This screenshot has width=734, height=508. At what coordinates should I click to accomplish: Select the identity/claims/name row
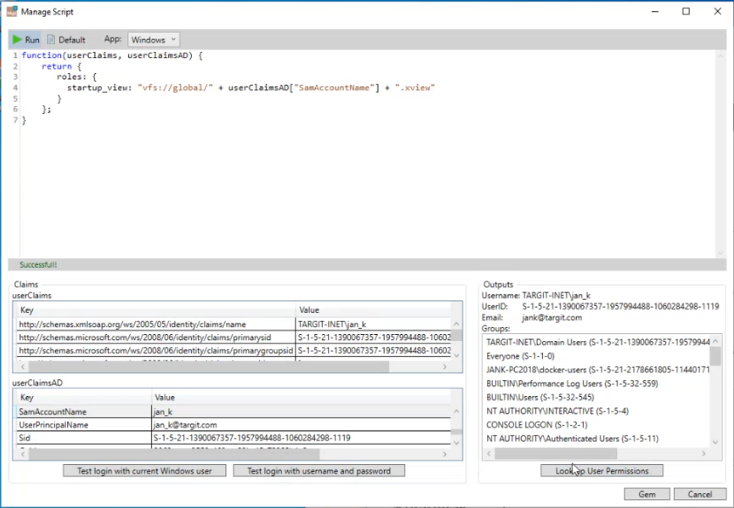tap(234, 324)
